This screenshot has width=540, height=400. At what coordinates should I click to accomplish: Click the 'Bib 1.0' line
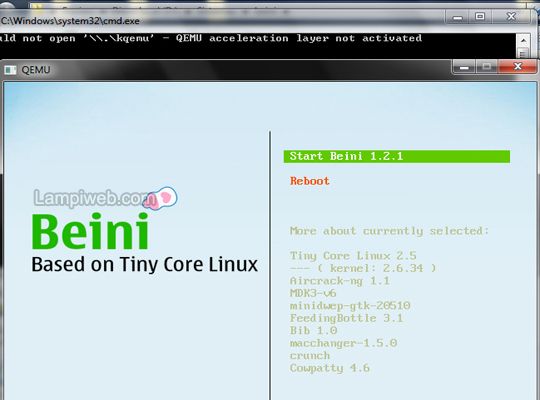[313, 331]
